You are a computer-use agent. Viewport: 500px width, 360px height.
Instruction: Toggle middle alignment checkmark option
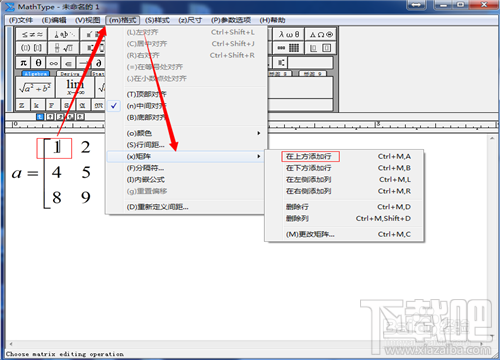point(114,106)
